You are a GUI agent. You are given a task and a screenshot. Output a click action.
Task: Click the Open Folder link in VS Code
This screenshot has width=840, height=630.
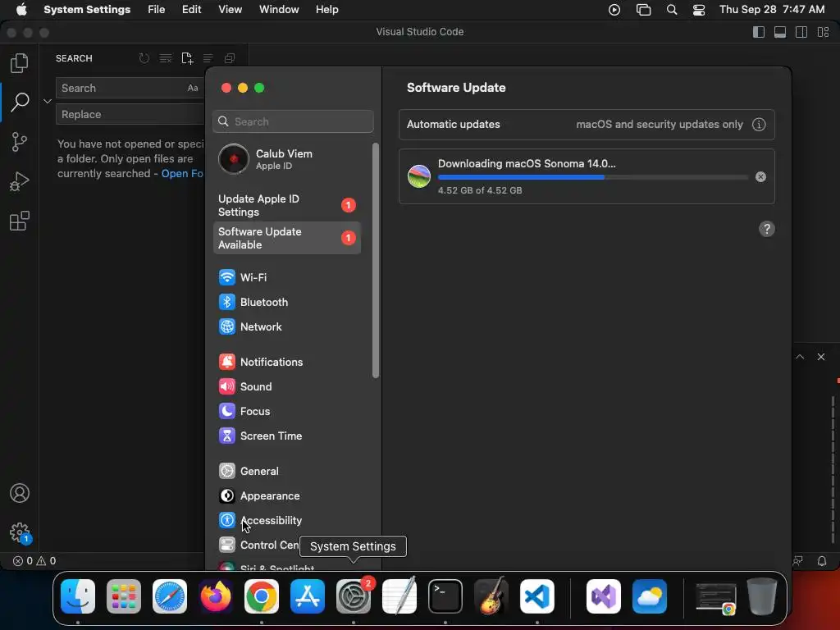tap(182, 174)
